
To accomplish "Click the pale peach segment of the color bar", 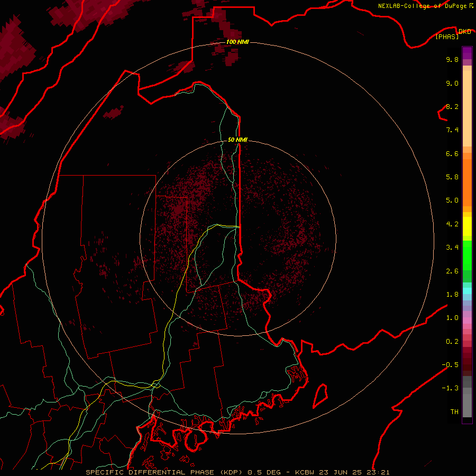I will tap(467, 108).
